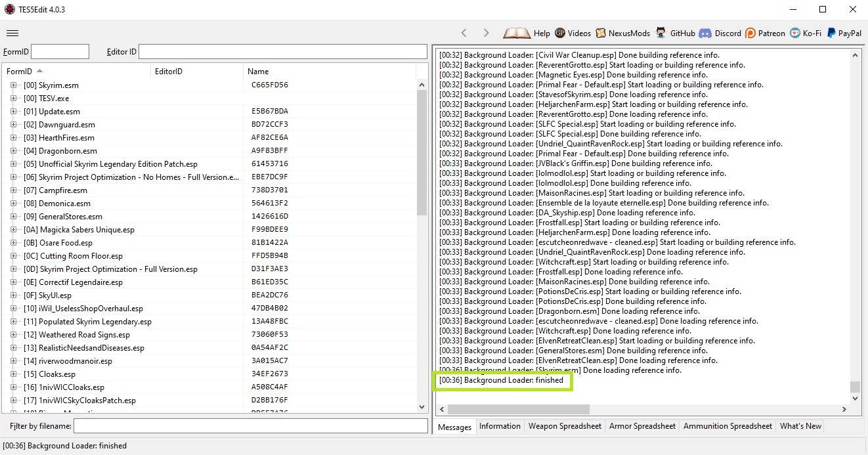The image size is (868, 455).
Task: Open the Ammunition Spreadsheet tab
Action: (x=727, y=426)
